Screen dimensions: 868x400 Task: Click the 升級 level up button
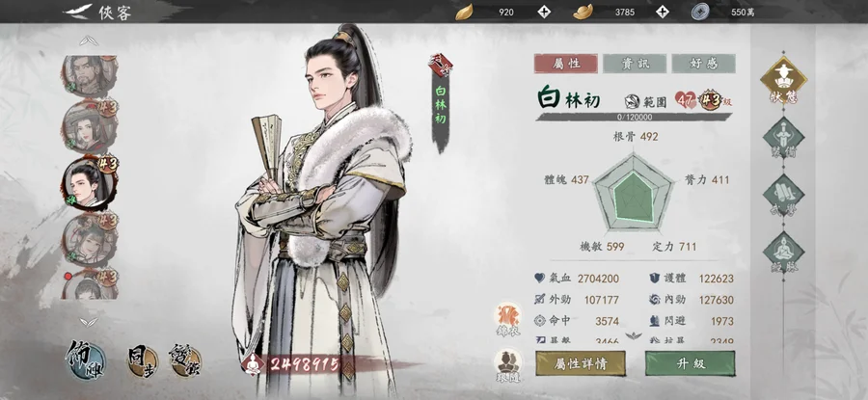(x=691, y=363)
